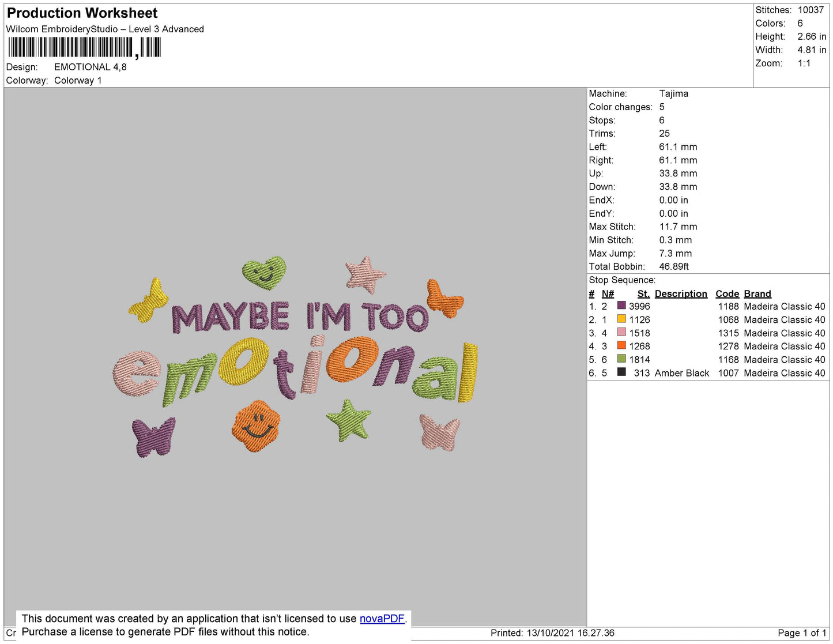Click the barcode at the top
Screen dimensions: 833x644
tap(85, 47)
